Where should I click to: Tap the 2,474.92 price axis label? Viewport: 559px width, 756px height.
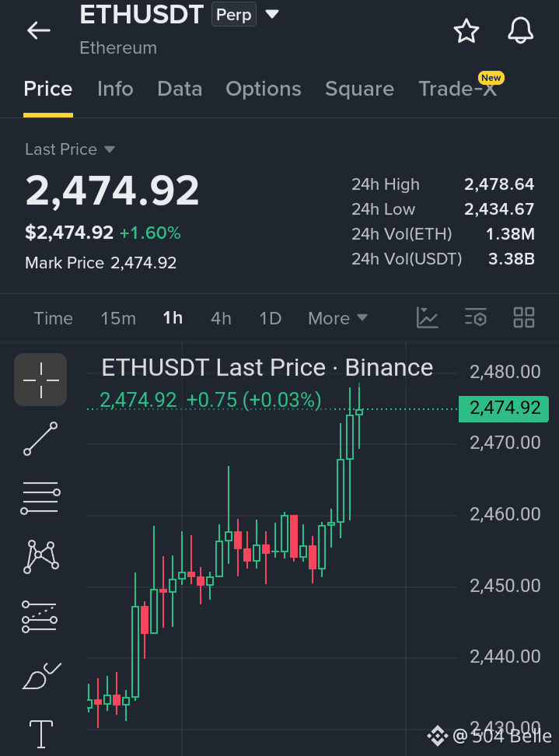coord(504,408)
